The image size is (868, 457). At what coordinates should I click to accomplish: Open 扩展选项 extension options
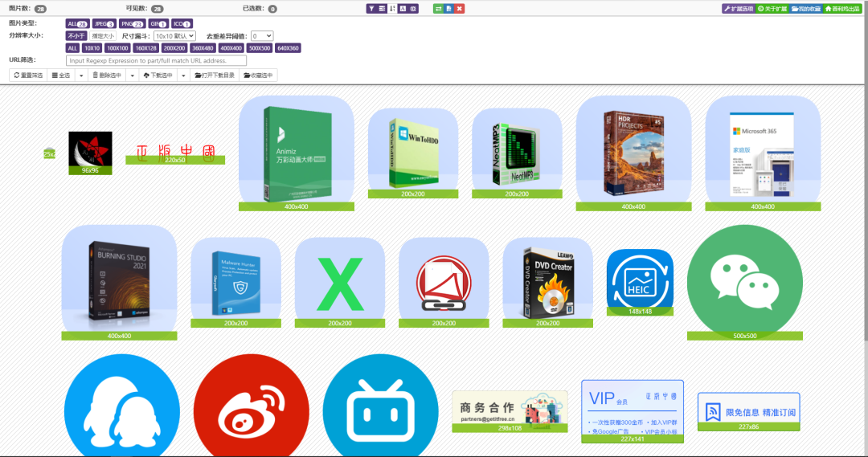coord(739,9)
